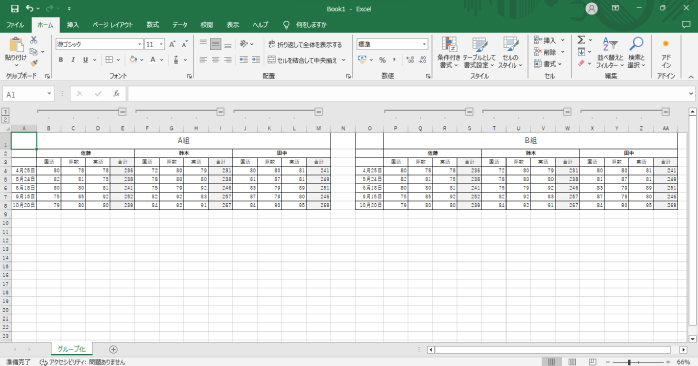Click wrap text button 折り返して全体を表示する
698x366 pixels.
(x=305, y=45)
